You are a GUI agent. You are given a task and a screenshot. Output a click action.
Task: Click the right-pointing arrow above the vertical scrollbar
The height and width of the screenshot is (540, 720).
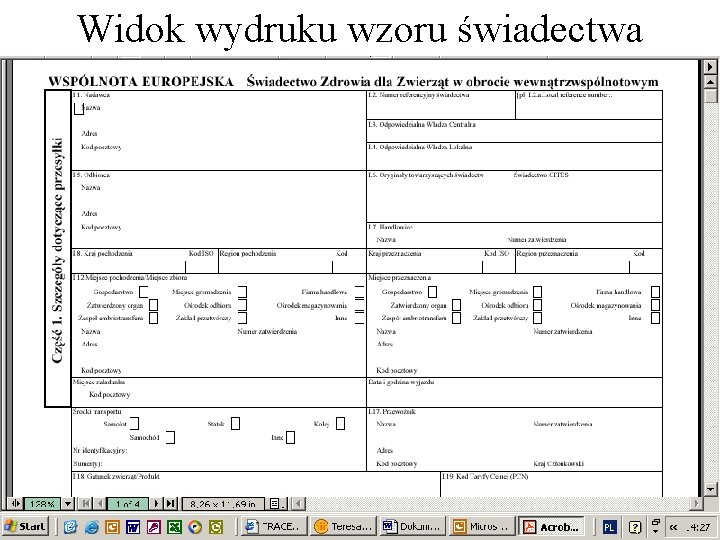tap(710, 67)
